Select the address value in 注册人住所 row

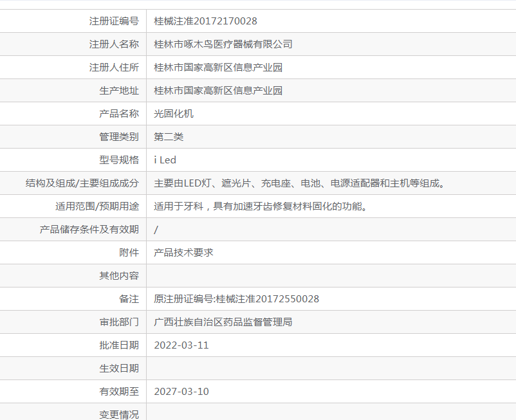click(x=218, y=68)
